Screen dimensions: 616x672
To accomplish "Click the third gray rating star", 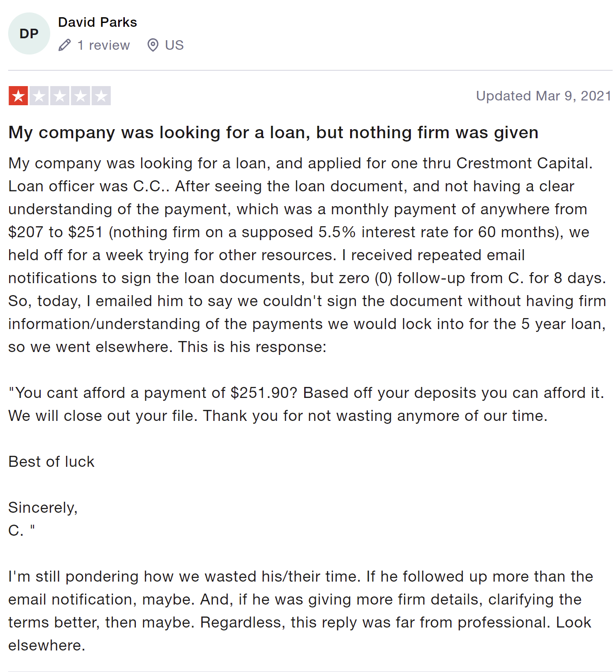I will 60,96.
